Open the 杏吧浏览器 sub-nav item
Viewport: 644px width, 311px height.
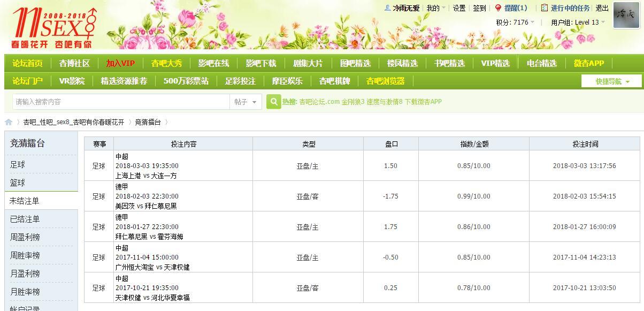[386, 81]
